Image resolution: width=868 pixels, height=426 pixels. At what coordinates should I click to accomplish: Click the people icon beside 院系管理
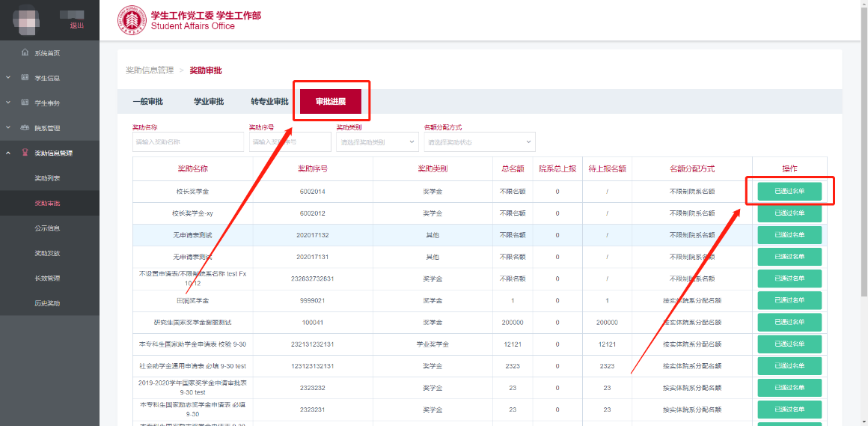coord(25,128)
